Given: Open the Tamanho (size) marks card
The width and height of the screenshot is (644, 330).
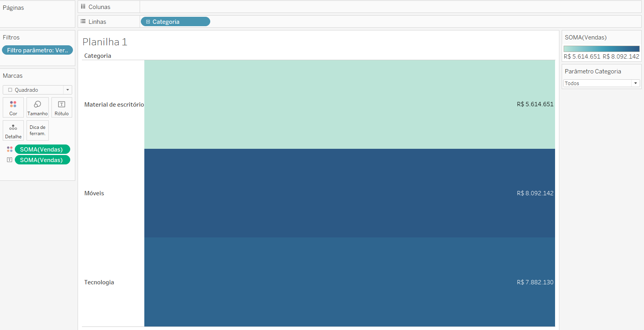Looking at the screenshot, I should point(37,107).
